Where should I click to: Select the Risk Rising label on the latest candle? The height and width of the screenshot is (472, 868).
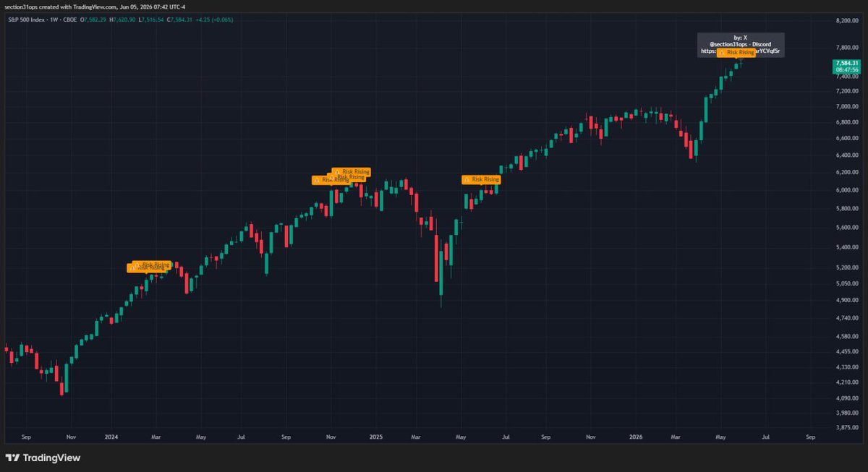pyautogui.click(x=738, y=53)
